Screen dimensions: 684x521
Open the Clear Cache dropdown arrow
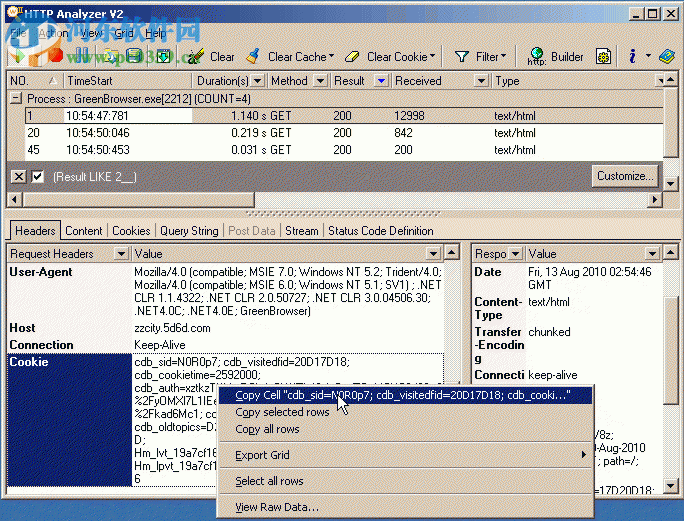pyautogui.click(x=332, y=56)
